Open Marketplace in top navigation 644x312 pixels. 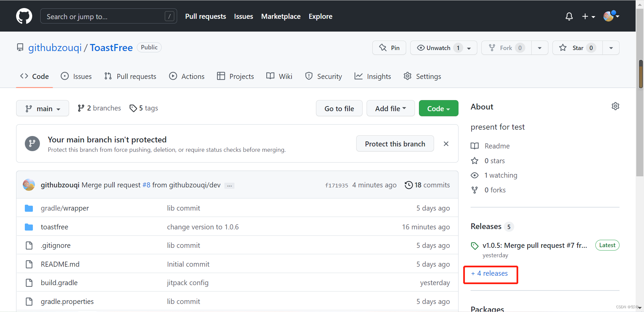coord(281,16)
